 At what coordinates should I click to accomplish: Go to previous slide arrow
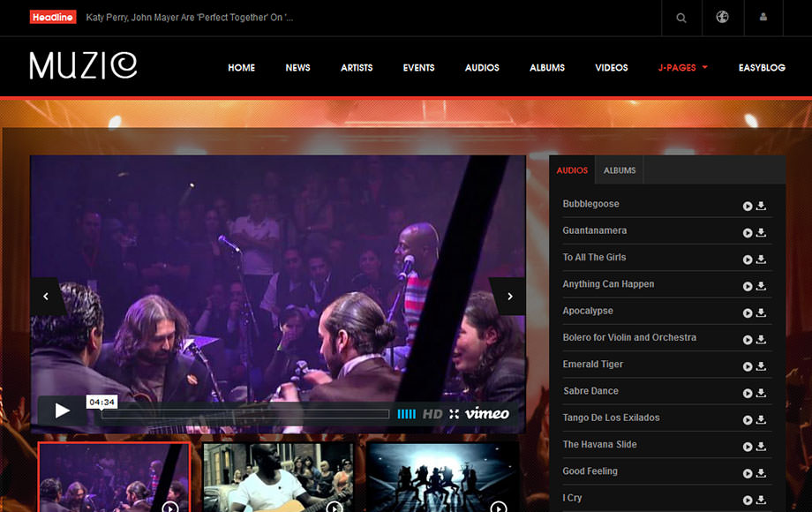(x=47, y=297)
